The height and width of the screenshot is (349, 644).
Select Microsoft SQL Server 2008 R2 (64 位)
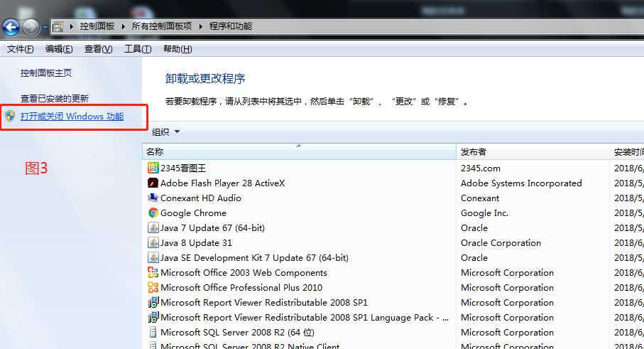click(x=237, y=332)
